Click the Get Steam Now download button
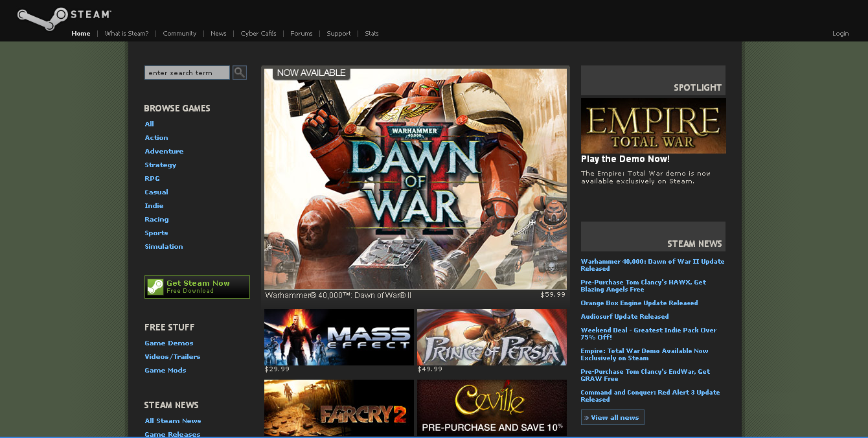The height and width of the screenshot is (438, 868). (x=197, y=287)
